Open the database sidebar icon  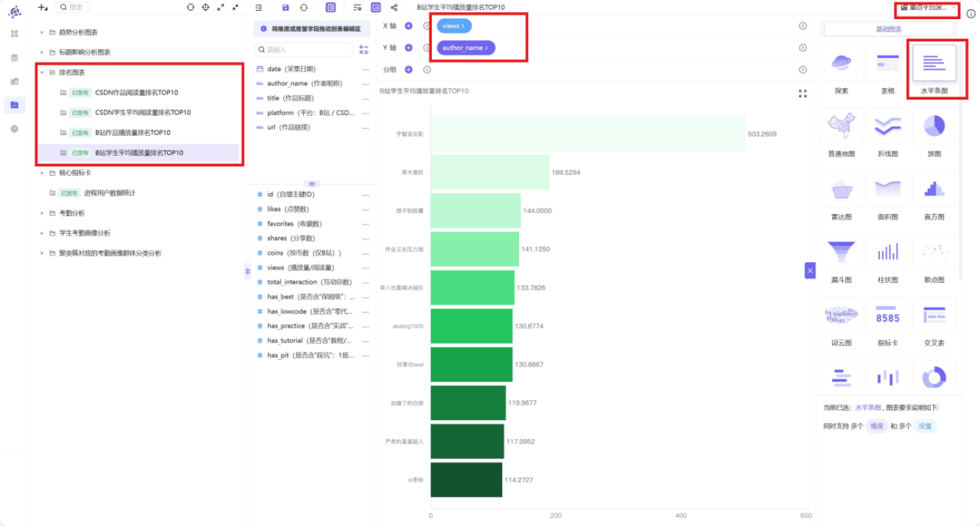pos(14,58)
